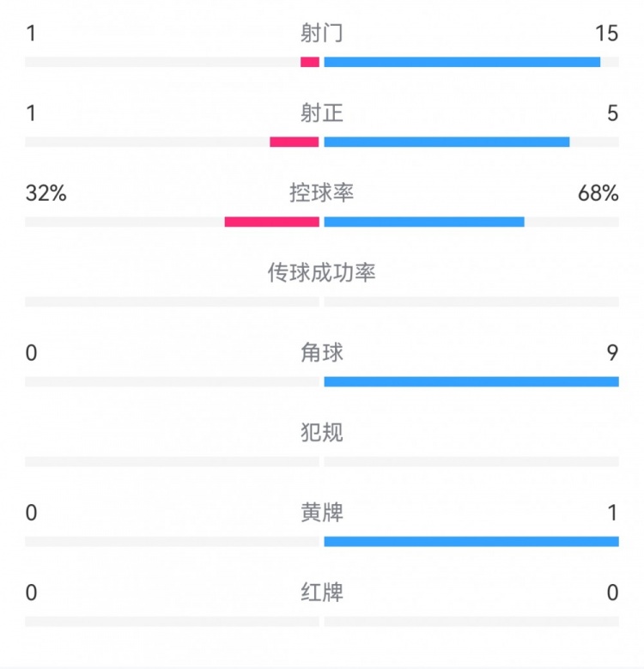Click the 犯规 stat label
Viewport: 644px width, 669px height.
[322, 433]
